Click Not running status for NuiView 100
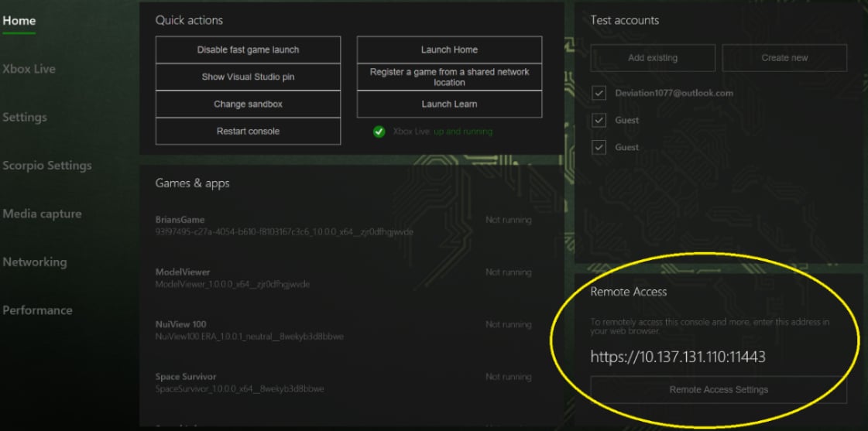Screen dimensions: 868x431 pos(508,324)
